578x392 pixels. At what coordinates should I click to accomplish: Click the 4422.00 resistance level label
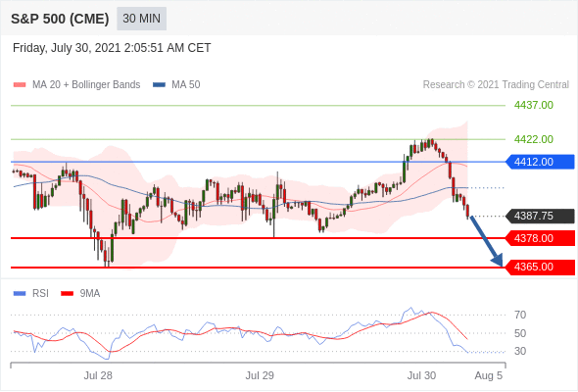(533, 139)
